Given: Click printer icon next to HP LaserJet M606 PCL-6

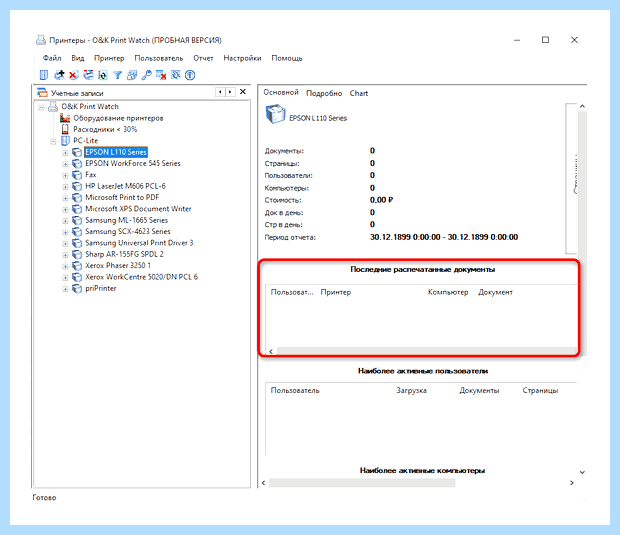Looking at the screenshot, I should (x=77, y=186).
